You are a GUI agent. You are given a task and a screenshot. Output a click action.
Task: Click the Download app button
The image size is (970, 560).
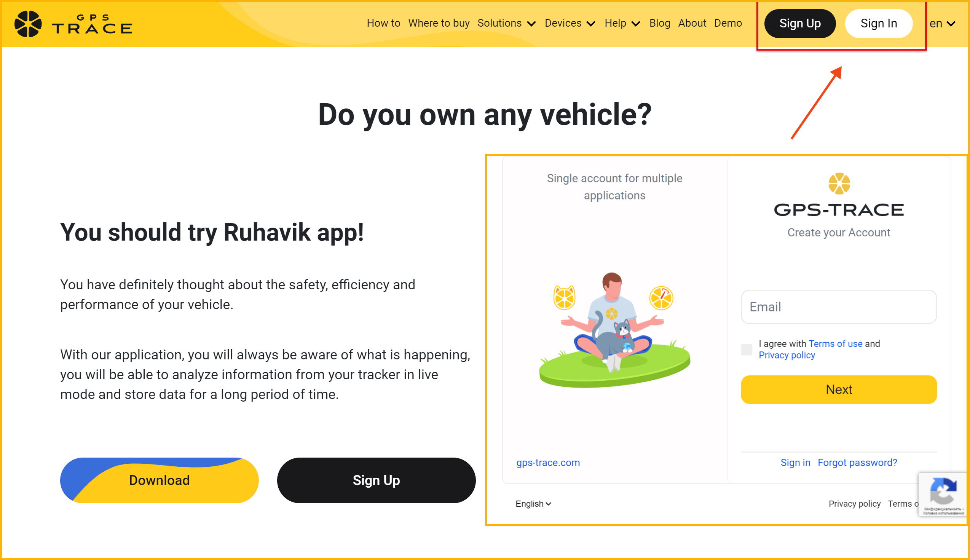(x=159, y=479)
